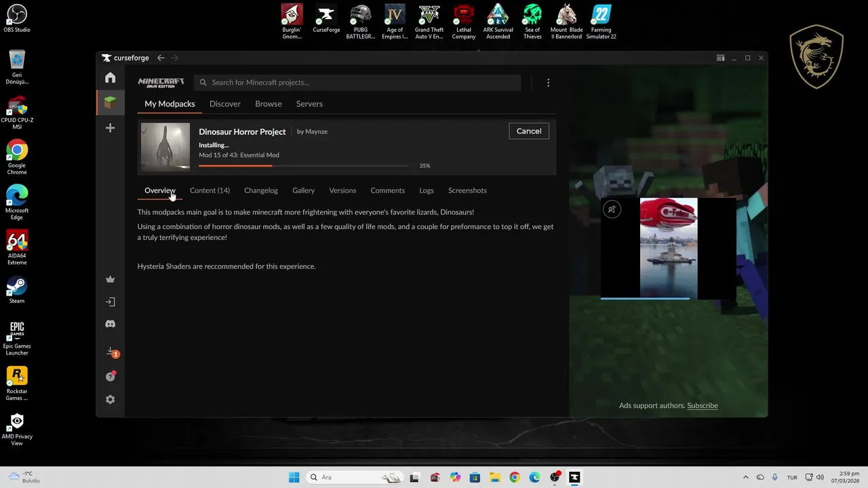Click the Subscribe link
Image resolution: width=868 pixels, height=488 pixels.
tap(703, 405)
